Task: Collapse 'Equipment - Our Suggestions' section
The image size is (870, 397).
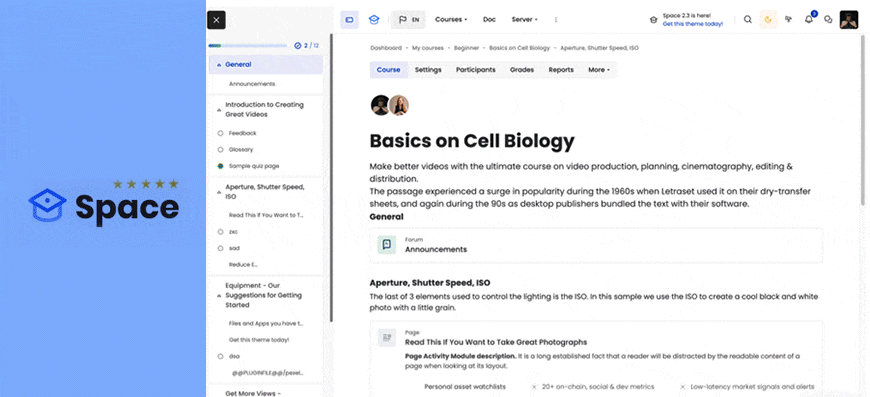Action: 219,296
